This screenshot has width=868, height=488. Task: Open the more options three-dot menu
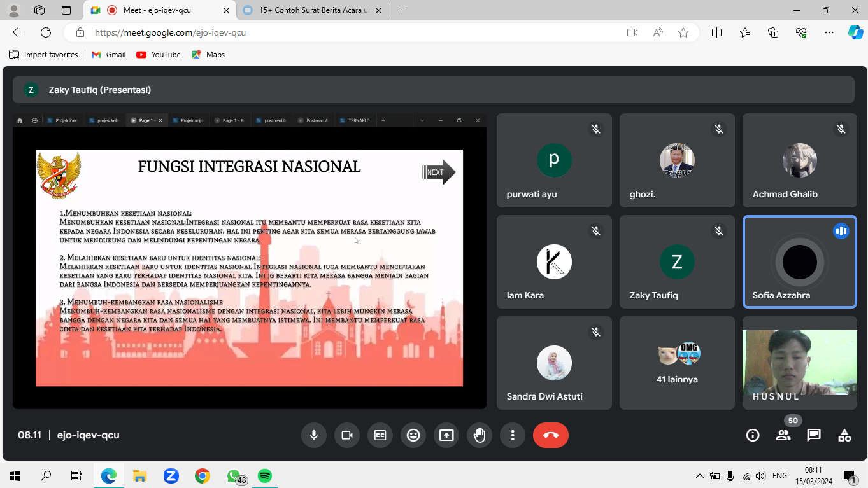tap(513, 435)
